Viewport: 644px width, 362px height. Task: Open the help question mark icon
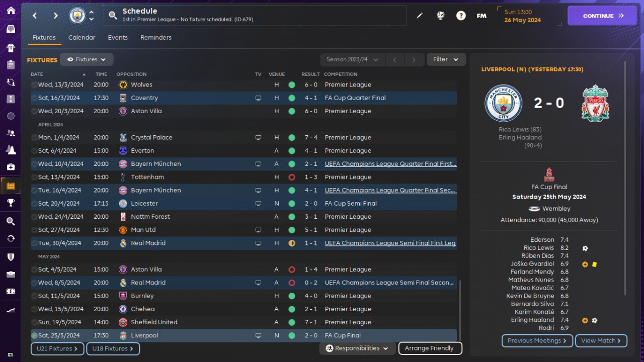point(461,16)
